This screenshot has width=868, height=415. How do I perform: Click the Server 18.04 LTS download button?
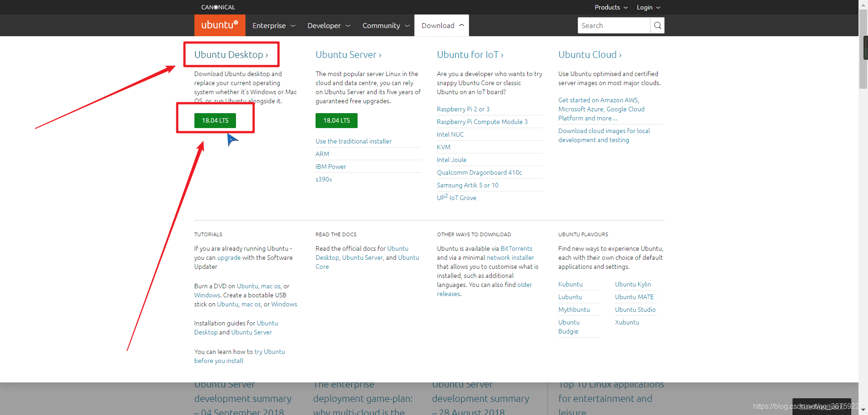[x=336, y=120]
